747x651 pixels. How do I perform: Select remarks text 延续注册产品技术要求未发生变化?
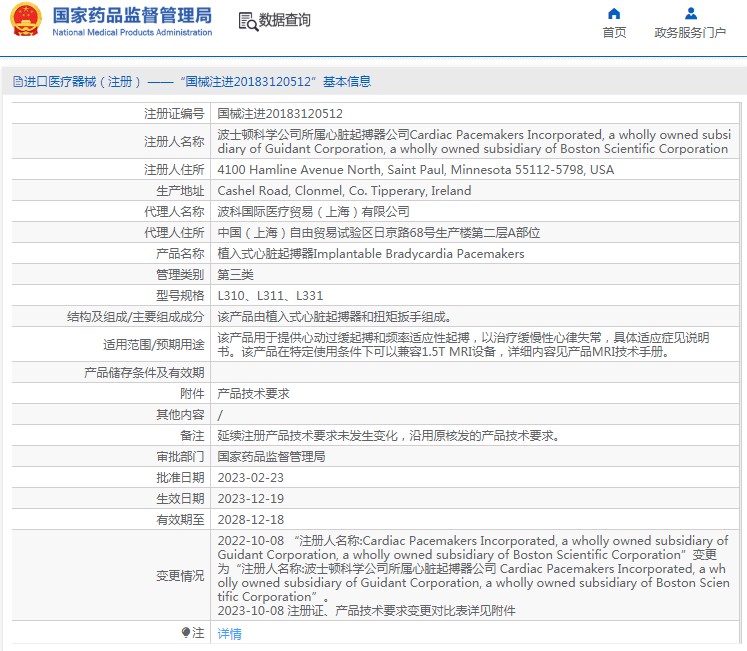(x=388, y=436)
